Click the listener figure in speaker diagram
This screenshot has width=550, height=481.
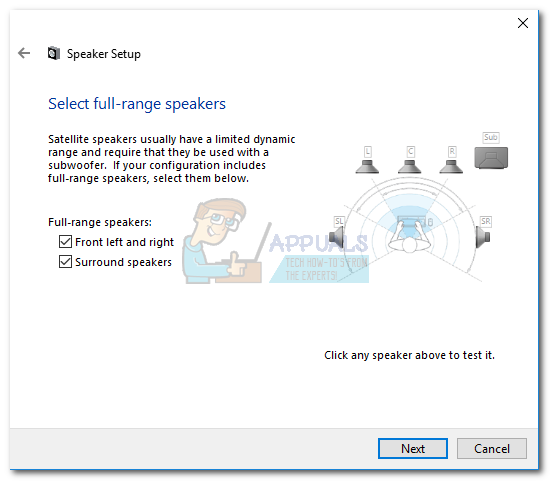coord(409,236)
